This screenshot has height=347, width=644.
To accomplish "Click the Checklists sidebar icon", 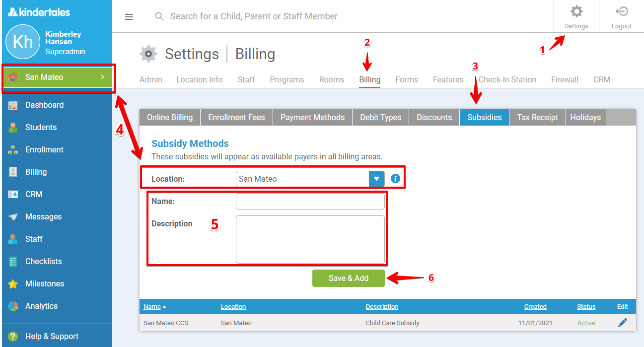I will click(13, 262).
